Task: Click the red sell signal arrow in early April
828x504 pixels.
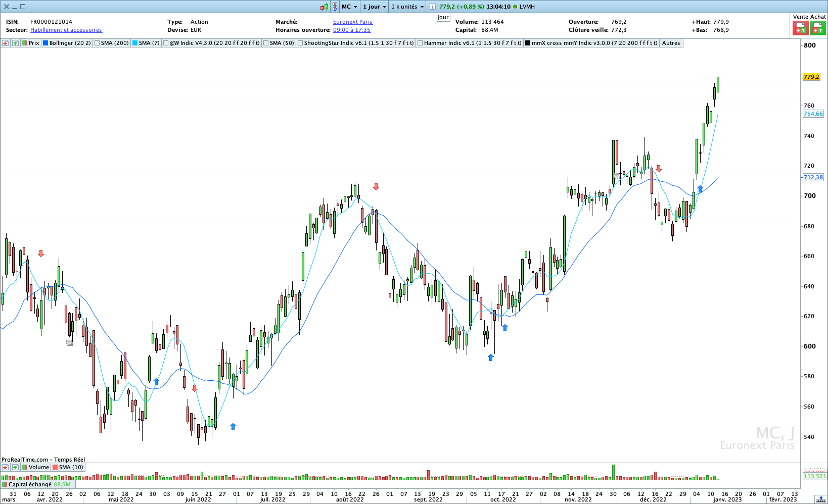Action: click(x=41, y=254)
